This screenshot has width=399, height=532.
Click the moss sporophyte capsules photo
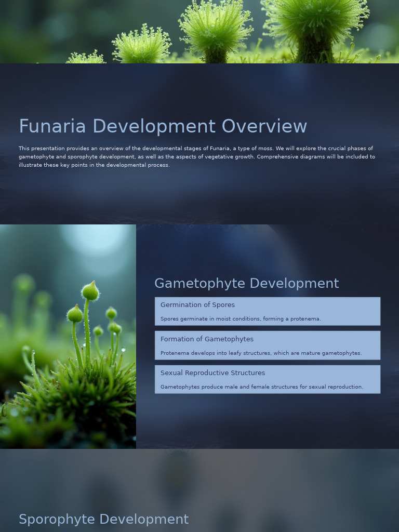pos(68,337)
